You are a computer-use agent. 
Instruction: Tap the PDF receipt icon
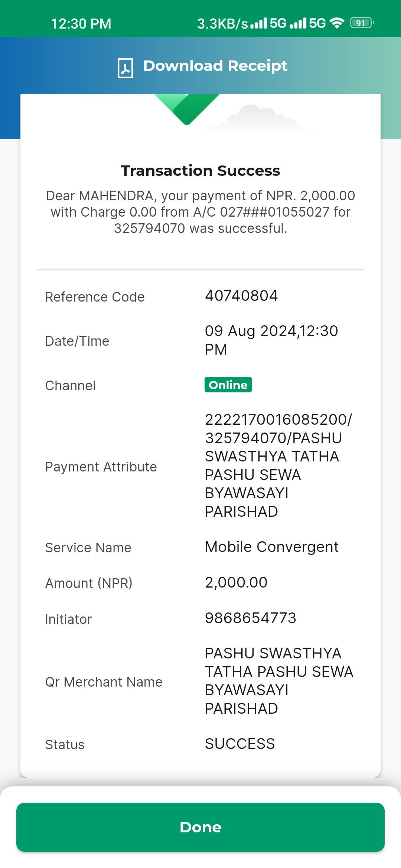click(x=125, y=68)
